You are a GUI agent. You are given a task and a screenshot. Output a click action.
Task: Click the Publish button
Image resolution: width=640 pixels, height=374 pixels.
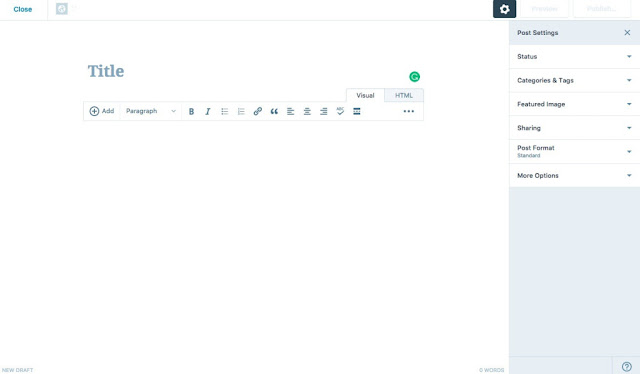click(x=602, y=9)
